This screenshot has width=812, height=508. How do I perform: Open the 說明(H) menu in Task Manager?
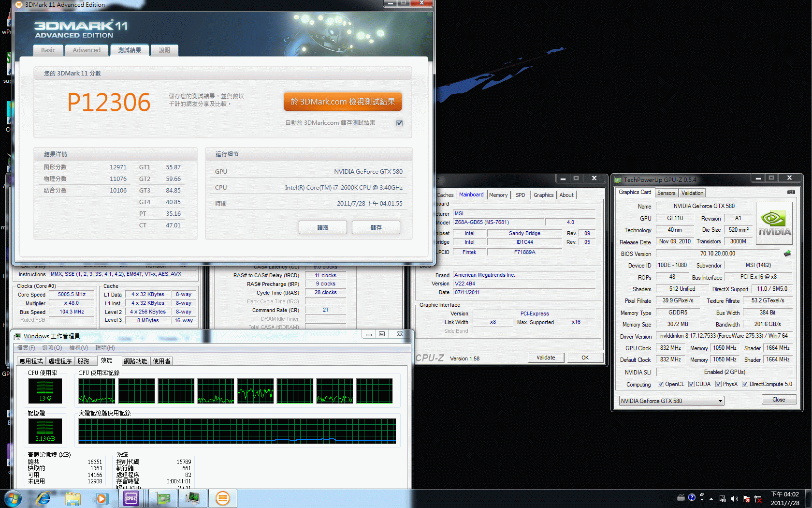click(105, 348)
